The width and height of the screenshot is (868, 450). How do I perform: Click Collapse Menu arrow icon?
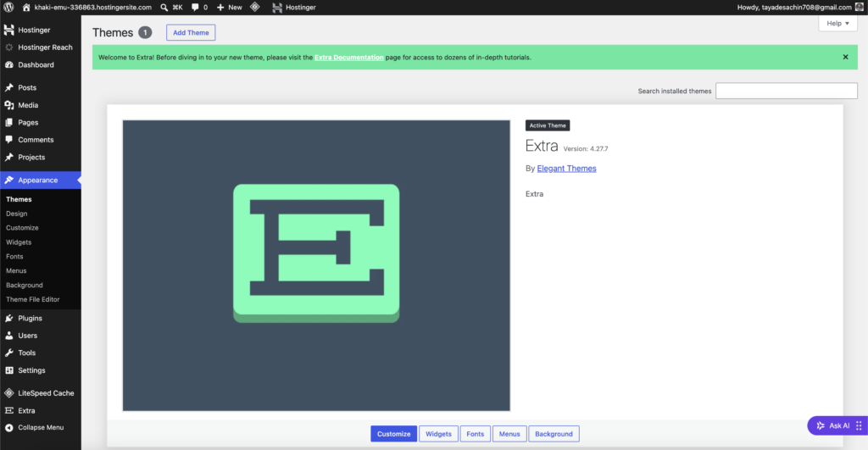click(8, 427)
